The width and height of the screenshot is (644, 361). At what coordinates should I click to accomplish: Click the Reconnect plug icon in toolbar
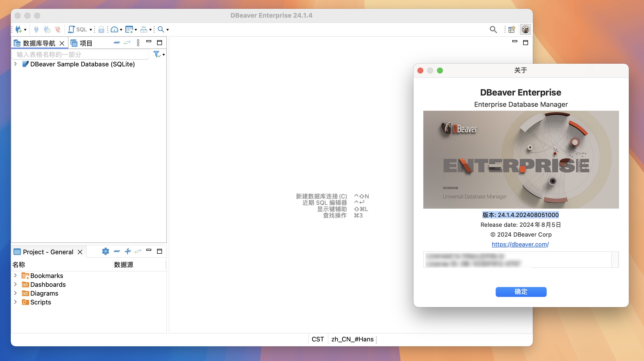tap(47, 30)
